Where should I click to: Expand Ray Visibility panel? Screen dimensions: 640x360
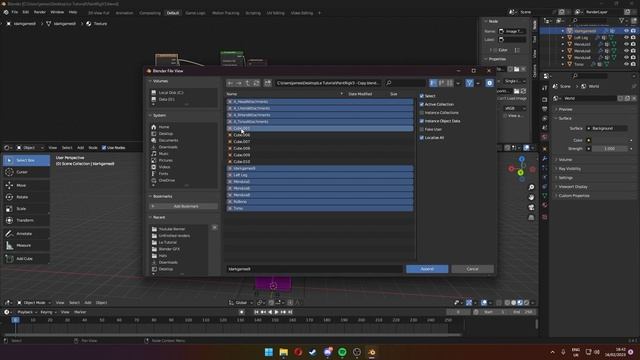(569, 169)
